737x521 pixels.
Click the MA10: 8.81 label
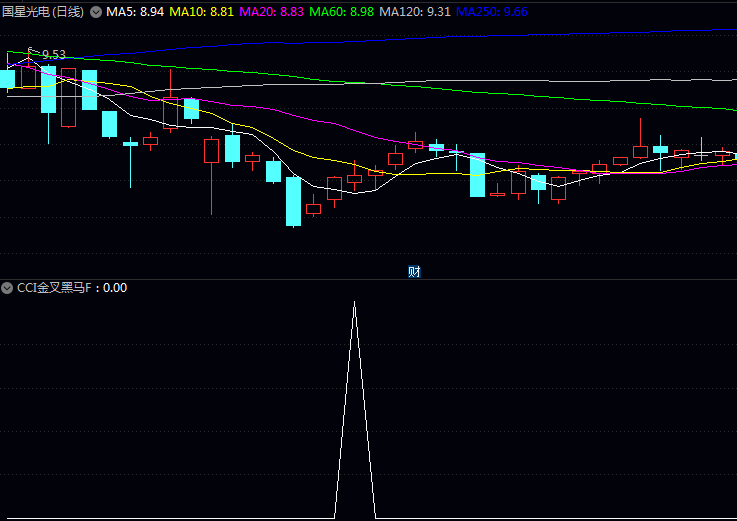(201, 12)
